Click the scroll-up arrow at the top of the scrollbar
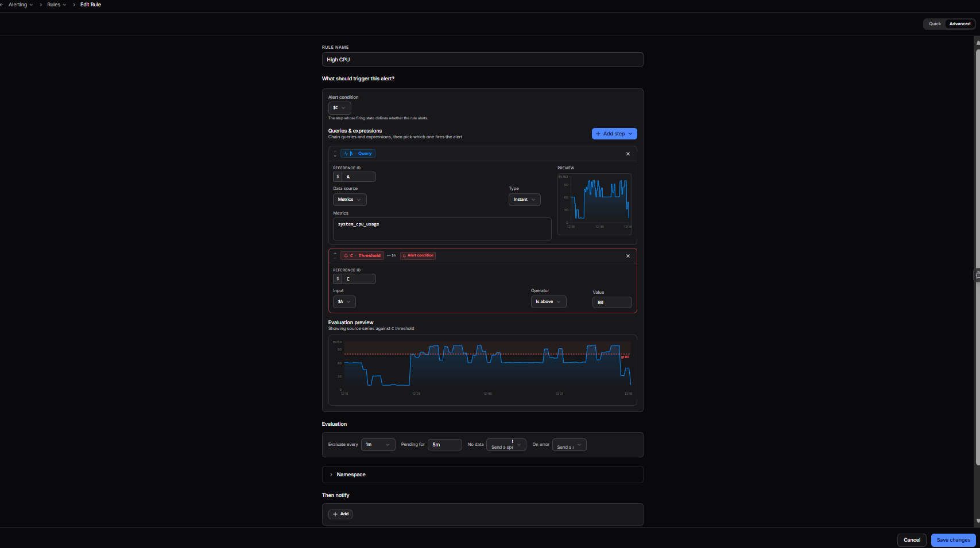The width and height of the screenshot is (980, 548). tap(977, 42)
